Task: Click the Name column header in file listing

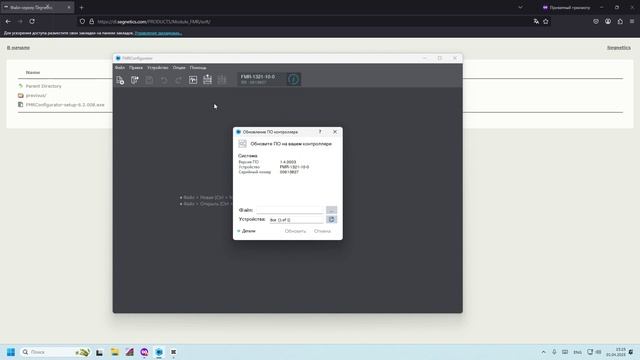Action: 33,73
